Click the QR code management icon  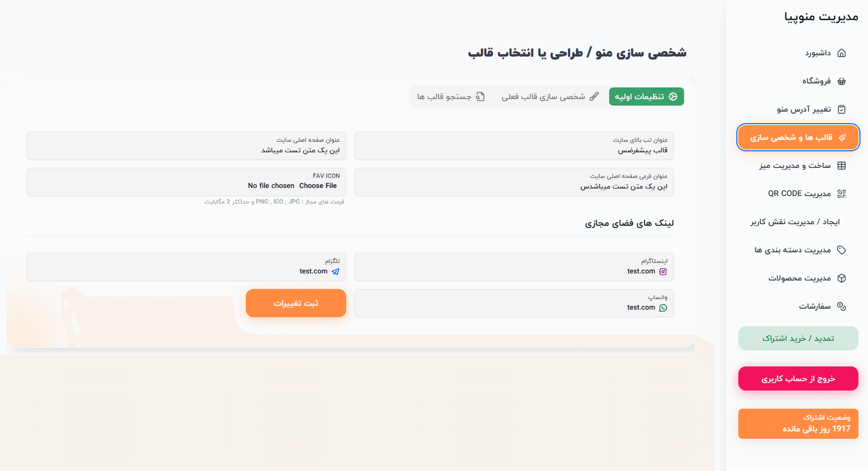tap(842, 194)
